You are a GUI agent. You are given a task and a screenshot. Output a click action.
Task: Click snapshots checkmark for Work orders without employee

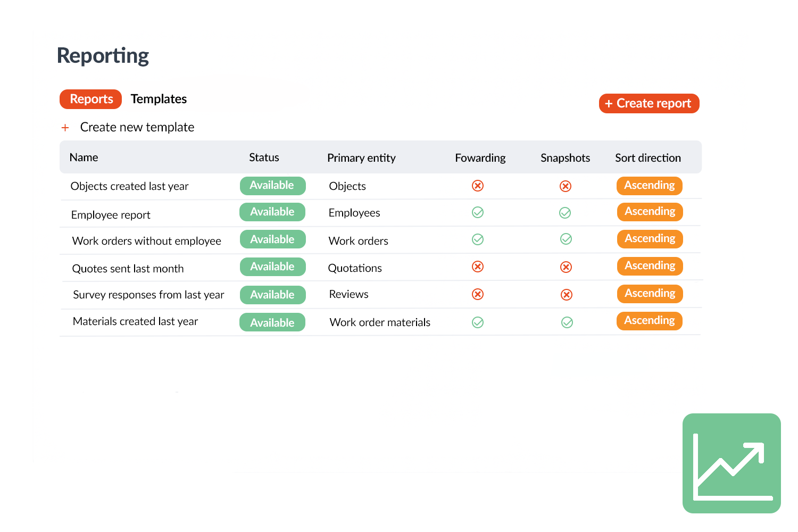coord(566,239)
